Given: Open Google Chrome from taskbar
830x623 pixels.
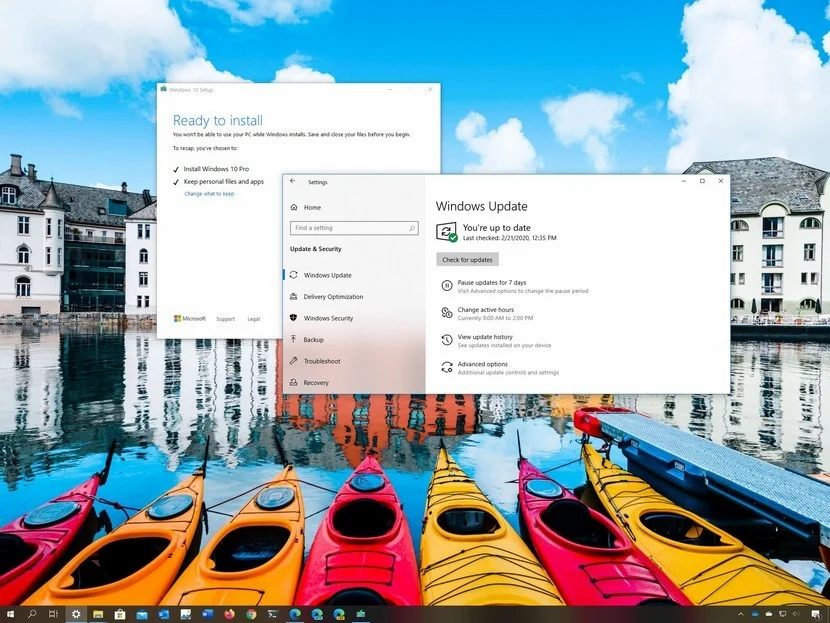Looking at the screenshot, I should (x=251, y=614).
